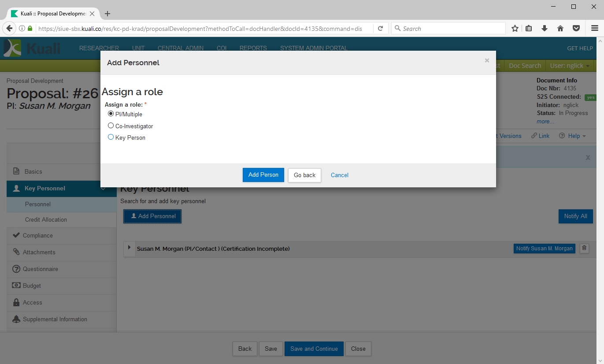Click the Firefox bookmark star icon

coord(515,29)
